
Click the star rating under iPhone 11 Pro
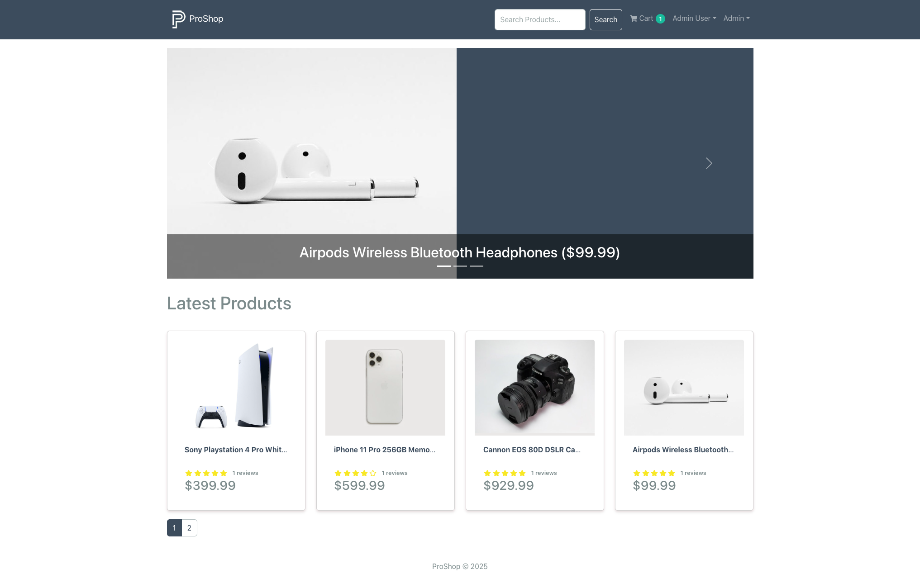coord(355,473)
